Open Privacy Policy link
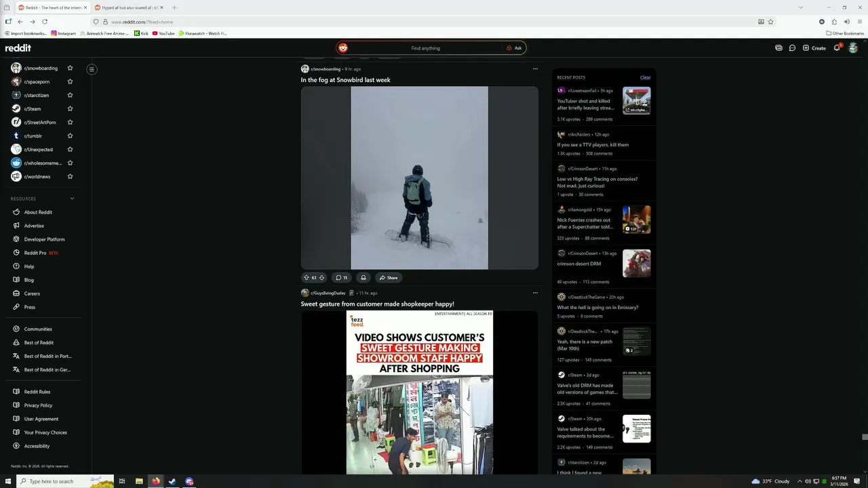The image size is (868, 488). point(38,405)
